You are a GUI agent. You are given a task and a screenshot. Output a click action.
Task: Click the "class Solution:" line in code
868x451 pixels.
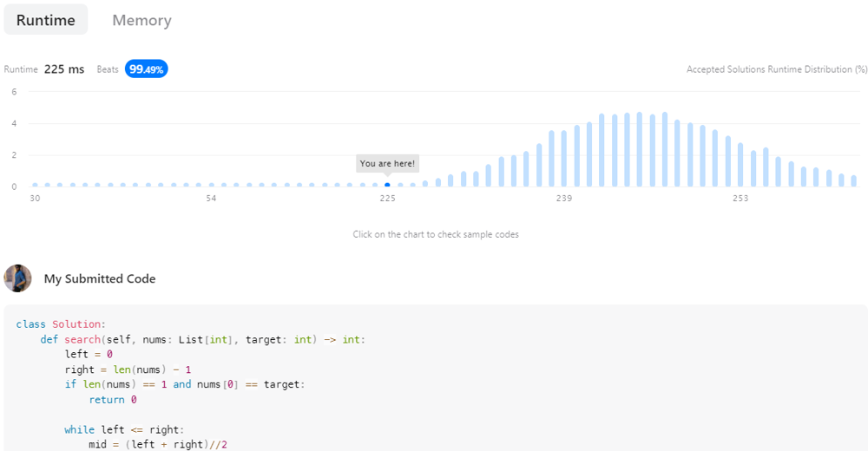tap(61, 324)
